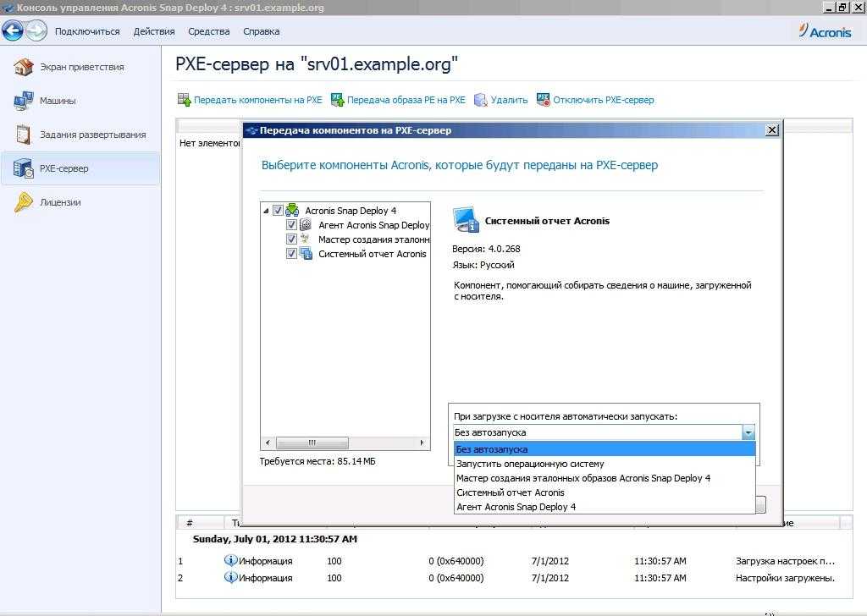Click the Передача образа PE на PXE link

point(406,100)
